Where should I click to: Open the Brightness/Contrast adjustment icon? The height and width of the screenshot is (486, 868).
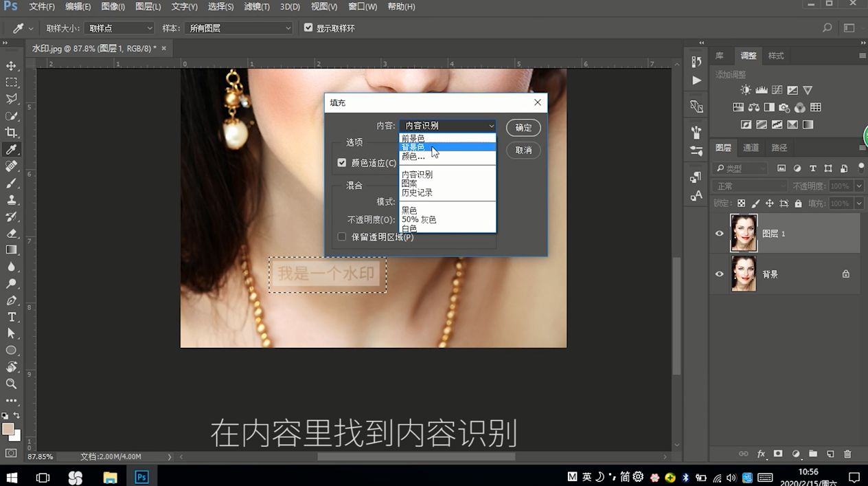746,89
